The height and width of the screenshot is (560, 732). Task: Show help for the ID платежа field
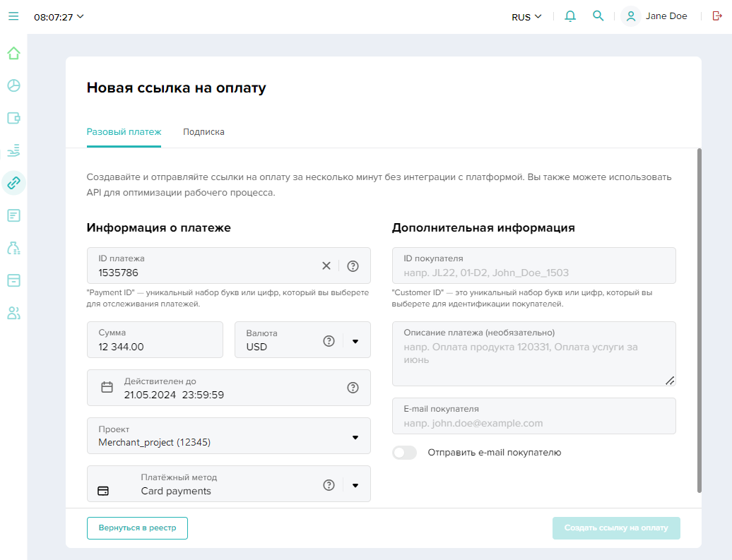tap(353, 266)
